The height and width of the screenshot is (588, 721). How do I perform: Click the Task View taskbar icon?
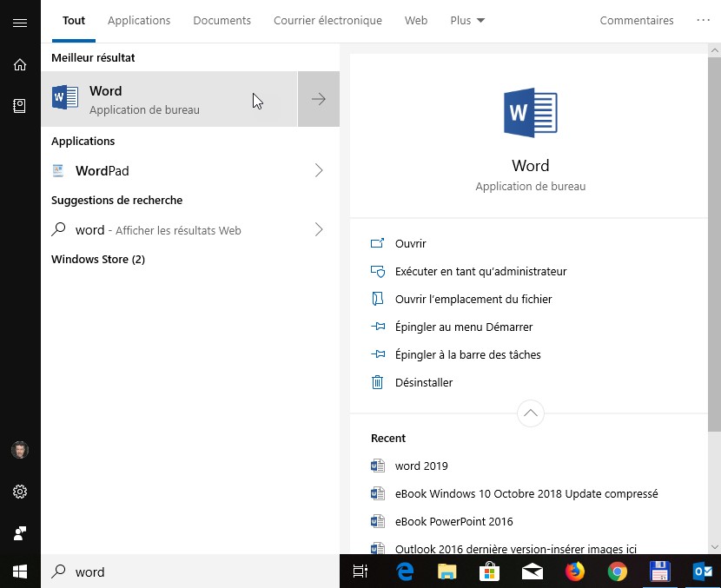click(x=360, y=571)
